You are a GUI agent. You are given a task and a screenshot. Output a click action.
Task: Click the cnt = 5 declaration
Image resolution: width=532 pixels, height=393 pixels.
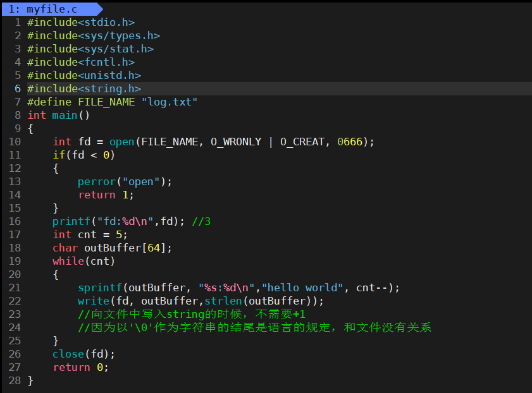pos(99,235)
